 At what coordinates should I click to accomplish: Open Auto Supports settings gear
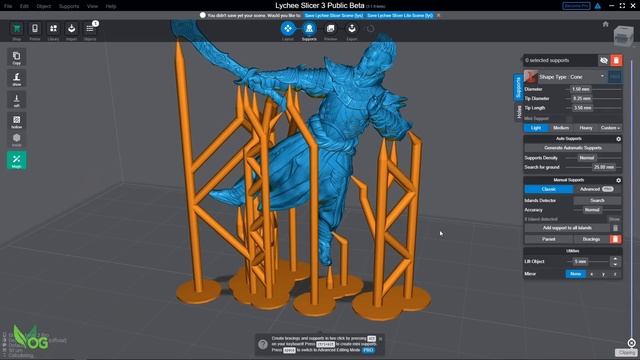(x=618, y=139)
